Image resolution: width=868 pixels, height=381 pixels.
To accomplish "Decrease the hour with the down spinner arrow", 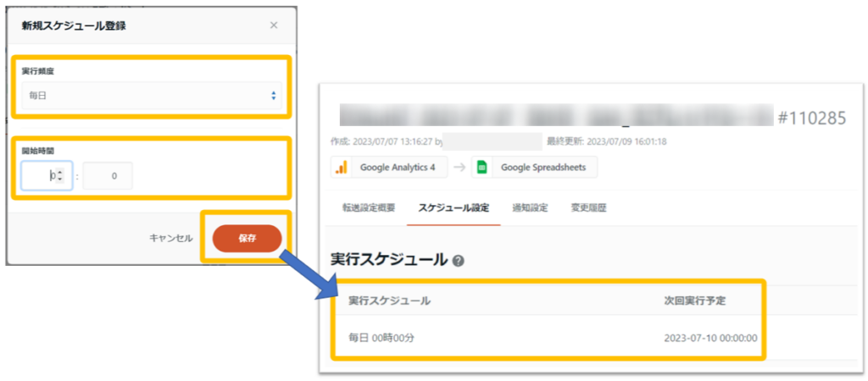I will point(59,180).
